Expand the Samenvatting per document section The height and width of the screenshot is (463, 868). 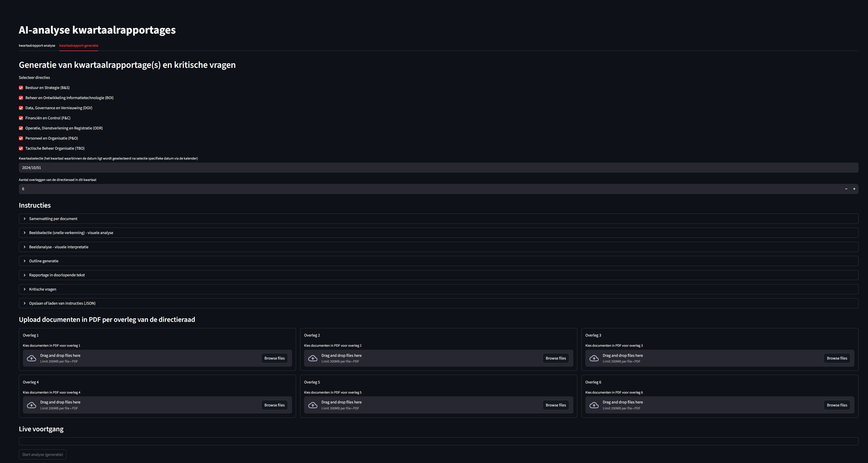coord(53,219)
